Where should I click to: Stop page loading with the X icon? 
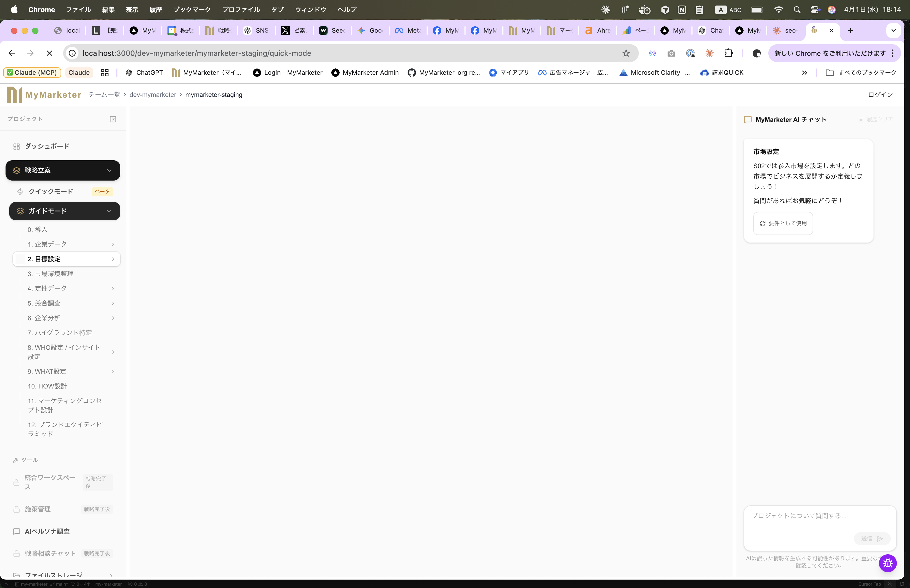[x=49, y=53]
